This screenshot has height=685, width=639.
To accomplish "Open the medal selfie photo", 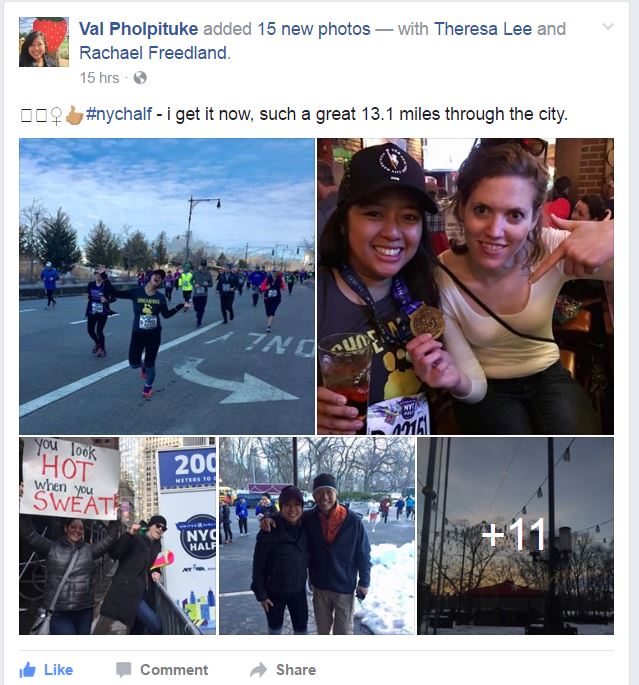I will (x=466, y=286).
